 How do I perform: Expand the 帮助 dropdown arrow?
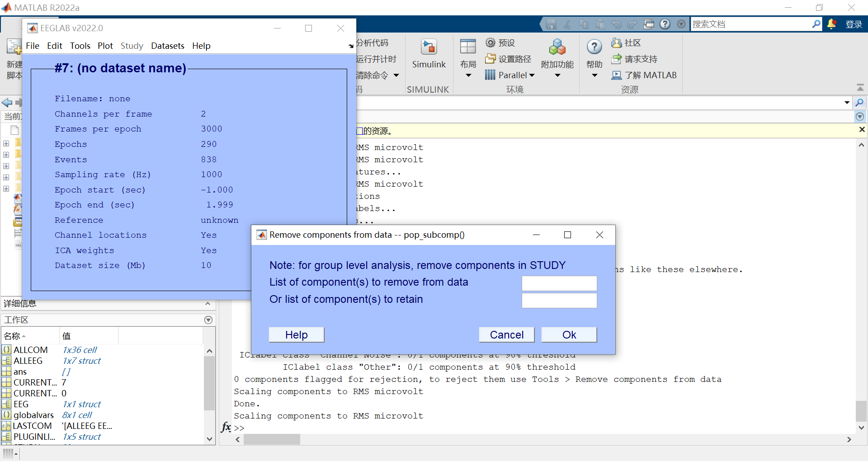point(594,75)
